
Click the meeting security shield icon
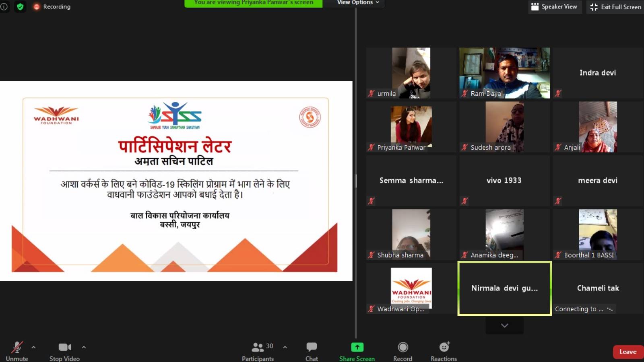pyautogui.click(x=20, y=6)
